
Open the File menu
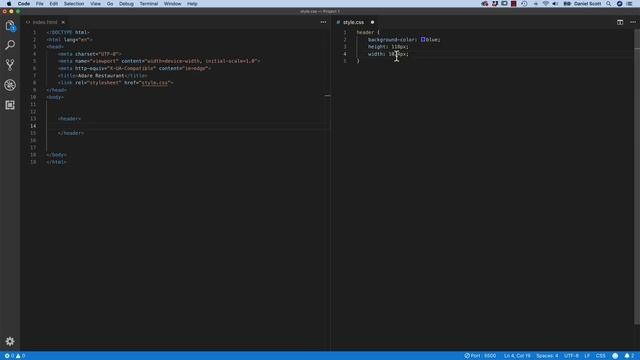pos(40,4)
